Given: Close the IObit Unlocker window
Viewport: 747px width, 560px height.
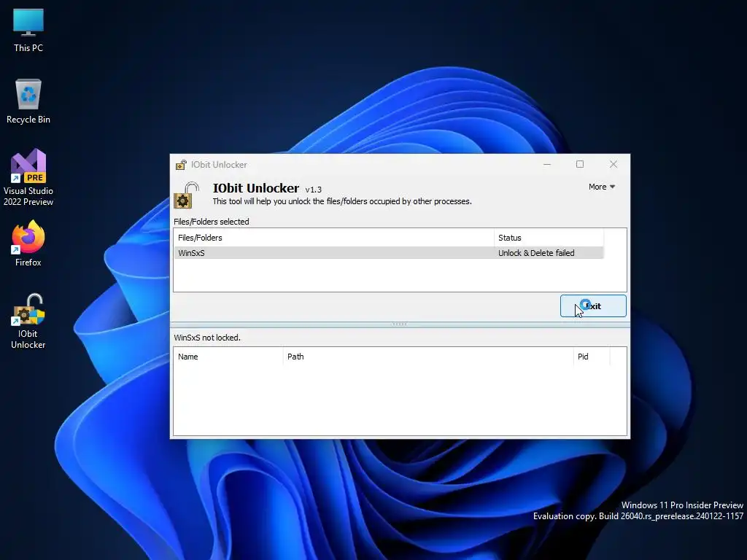Looking at the screenshot, I should click(613, 164).
